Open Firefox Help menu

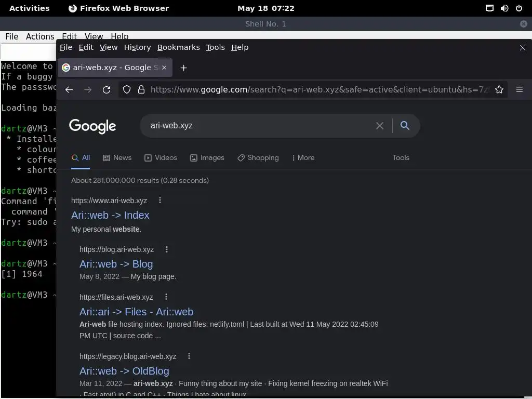240,47
